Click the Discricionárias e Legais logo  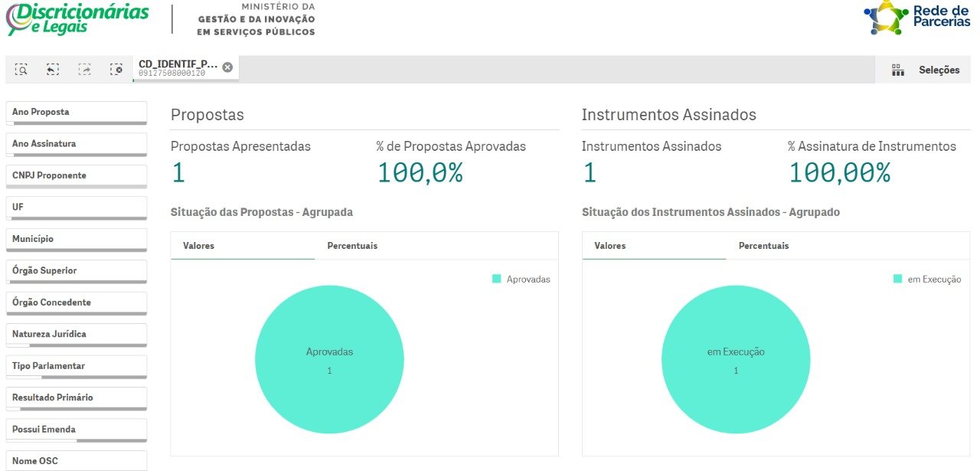coord(77,18)
